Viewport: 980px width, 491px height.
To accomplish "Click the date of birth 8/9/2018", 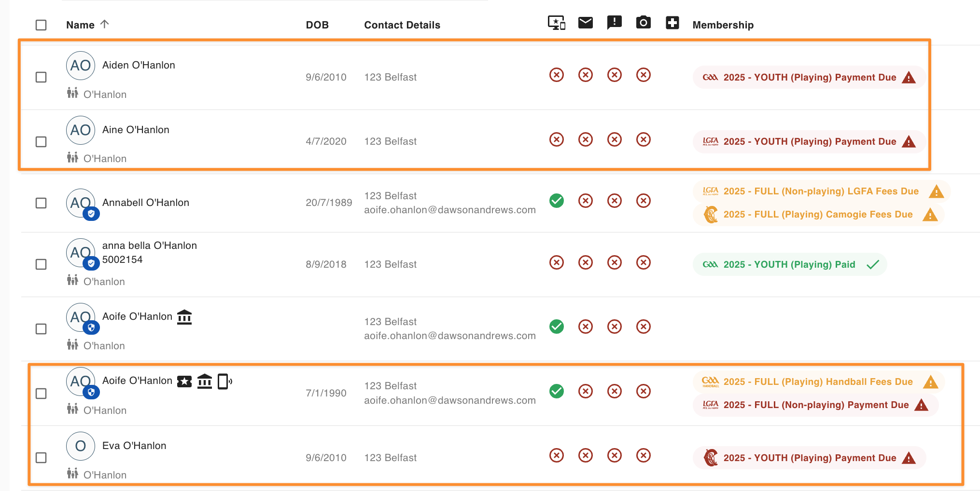I will coord(326,264).
